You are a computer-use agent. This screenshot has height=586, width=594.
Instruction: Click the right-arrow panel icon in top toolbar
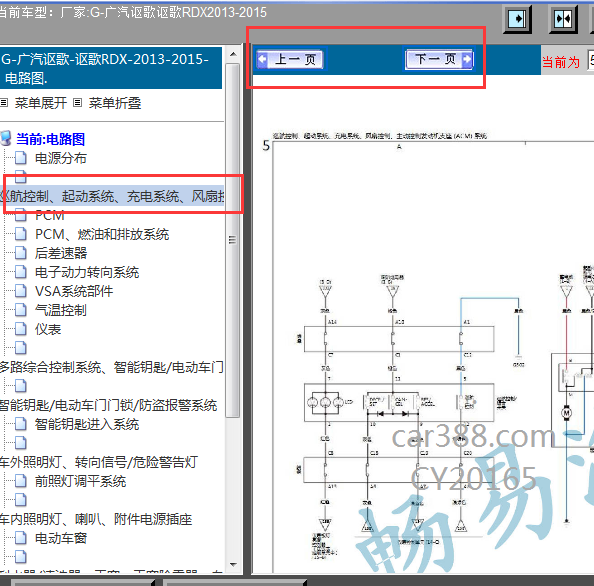point(517,19)
